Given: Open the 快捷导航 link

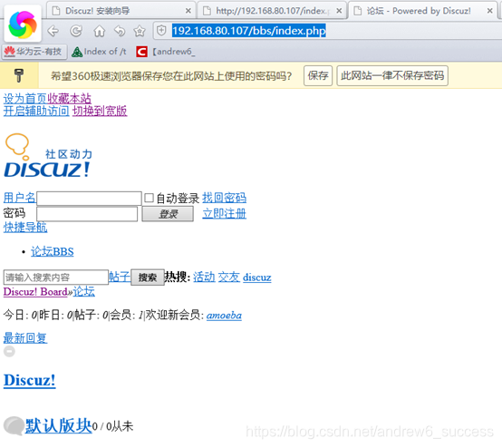Looking at the screenshot, I should pyautogui.click(x=25, y=228).
